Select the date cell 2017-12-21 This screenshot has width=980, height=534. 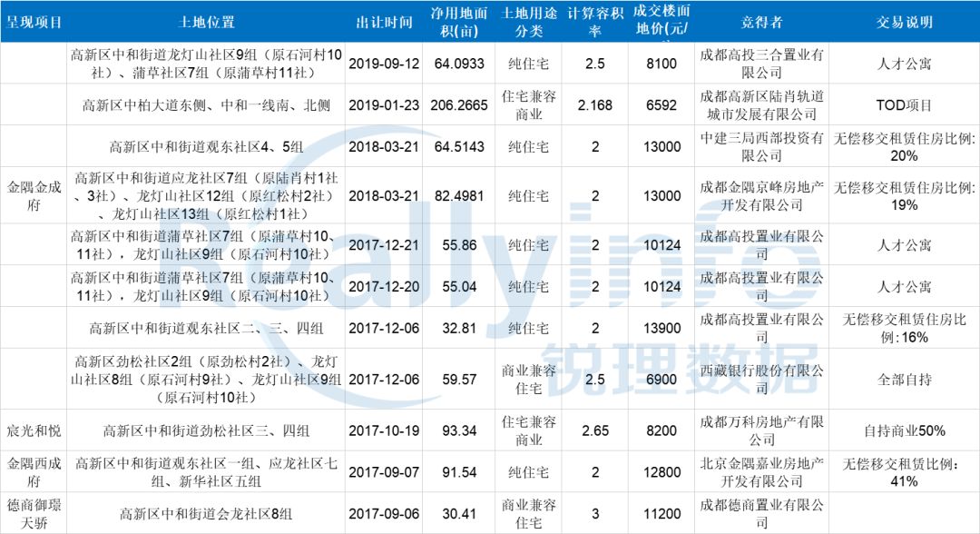point(384,245)
